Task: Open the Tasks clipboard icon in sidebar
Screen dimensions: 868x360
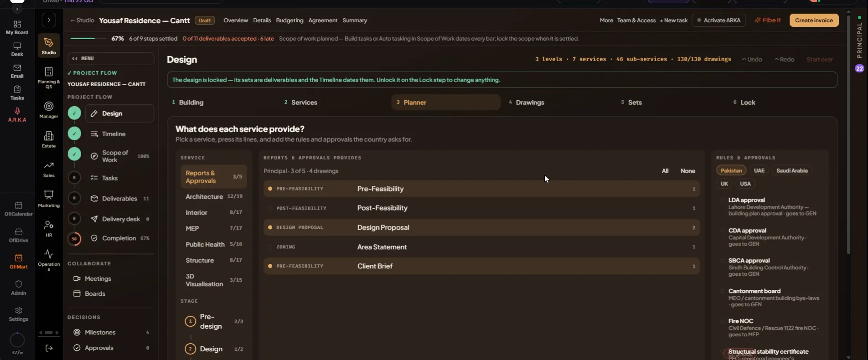Action: coord(17,93)
